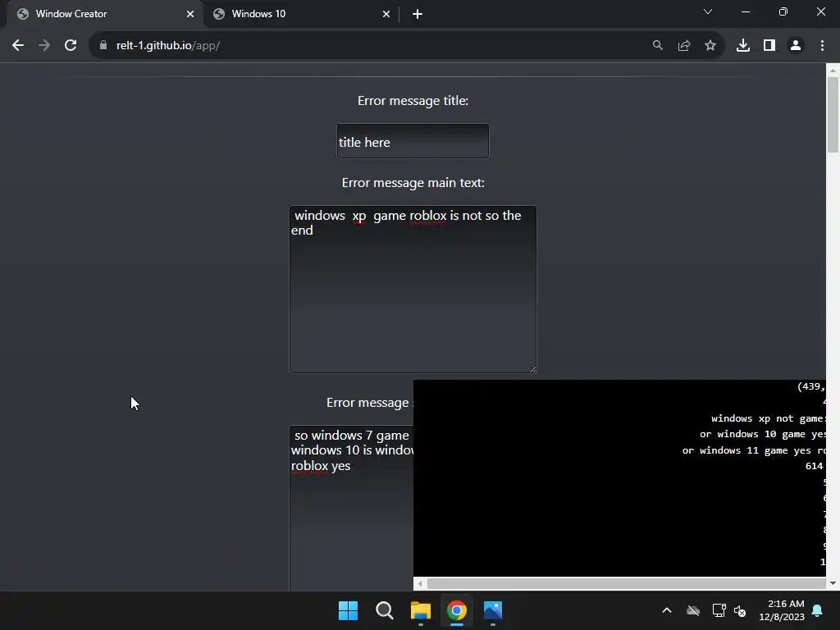Bookmark this page with the star
Image resolution: width=840 pixels, height=630 pixels.
[x=710, y=46]
